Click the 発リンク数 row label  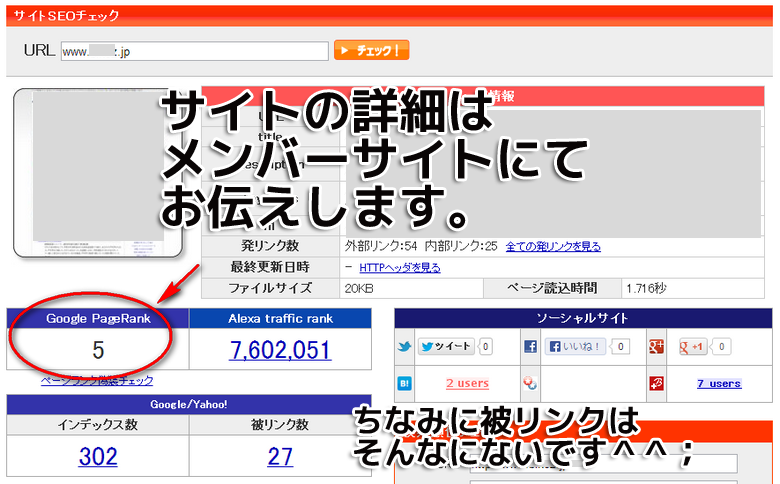pos(270,246)
